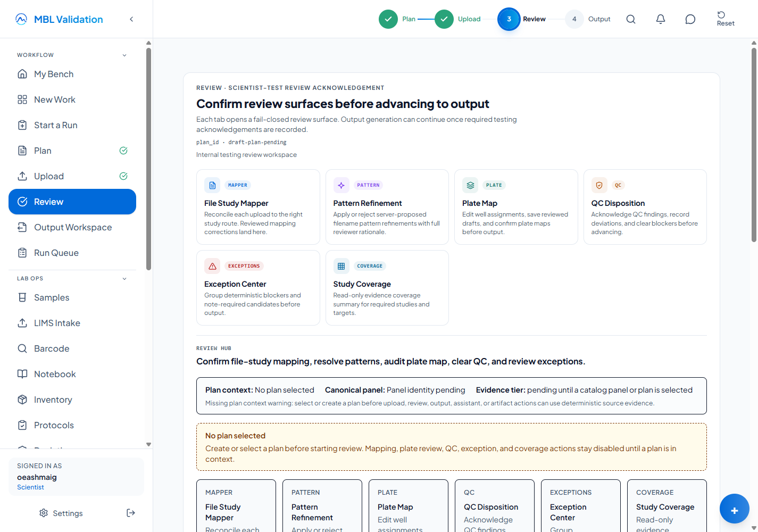Jump to step 4 Output in the stepper
The height and width of the screenshot is (532, 758).
[588, 19]
